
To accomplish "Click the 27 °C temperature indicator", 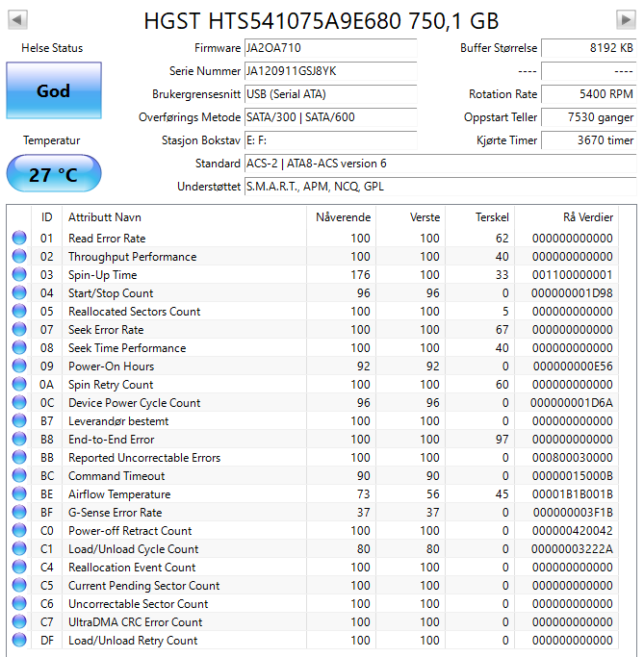I will [53, 175].
